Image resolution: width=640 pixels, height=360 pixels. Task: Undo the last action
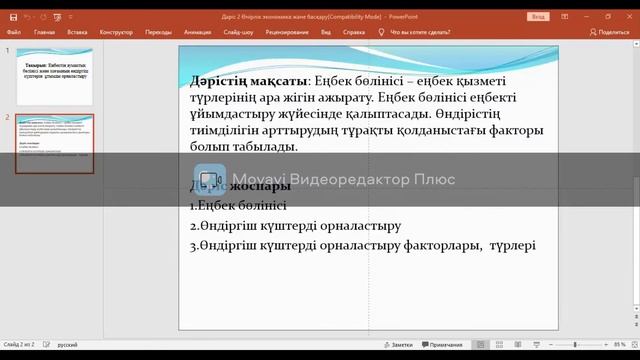coord(27,17)
